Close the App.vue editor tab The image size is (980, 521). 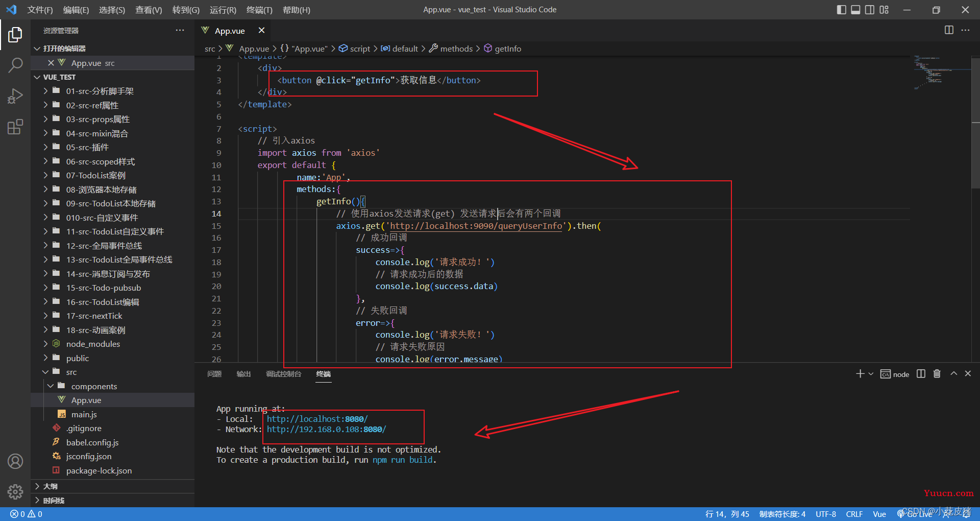click(x=261, y=31)
